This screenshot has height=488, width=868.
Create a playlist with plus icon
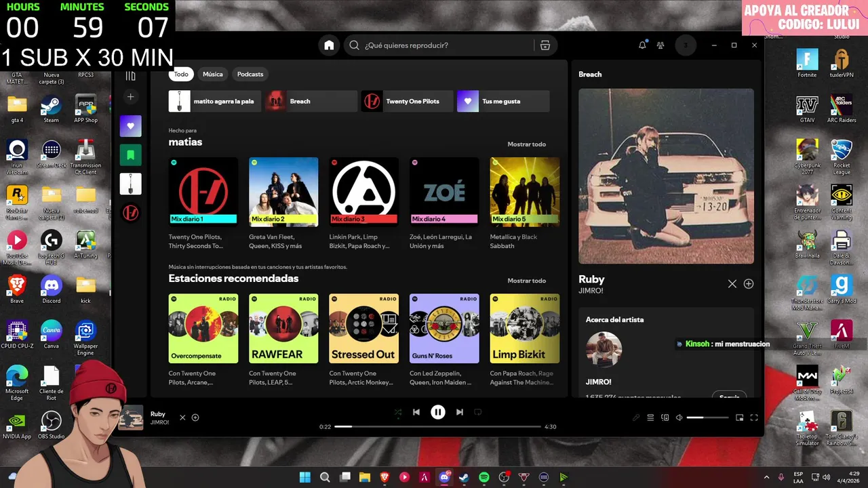click(131, 97)
